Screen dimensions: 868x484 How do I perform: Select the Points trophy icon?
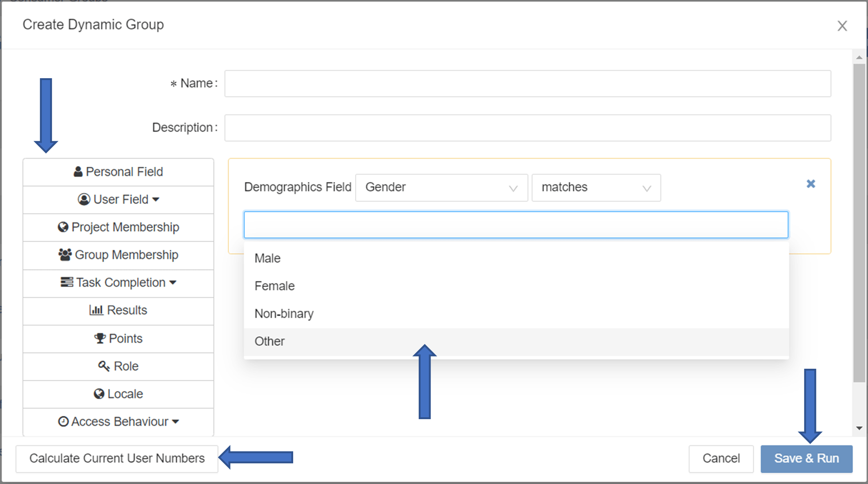point(99,338)
